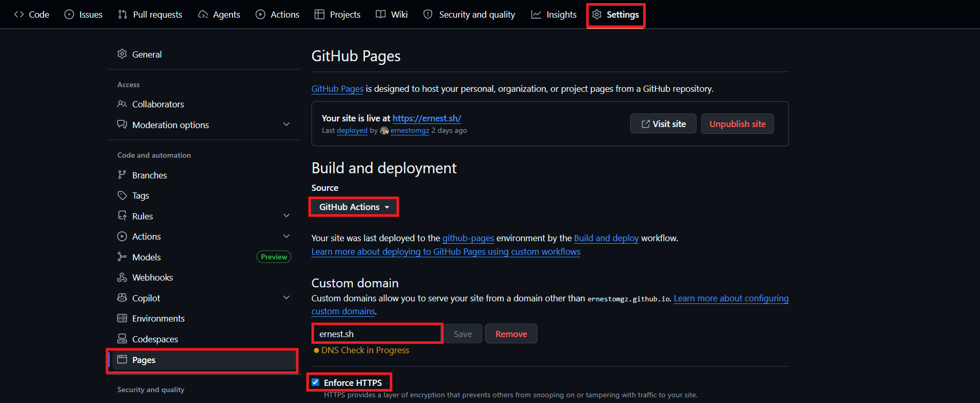The height and width of the screenshot is (403, 980).
Task: Select Webhooks in settings sidebar
Action: pyautogui.click(x=204, y=277)
